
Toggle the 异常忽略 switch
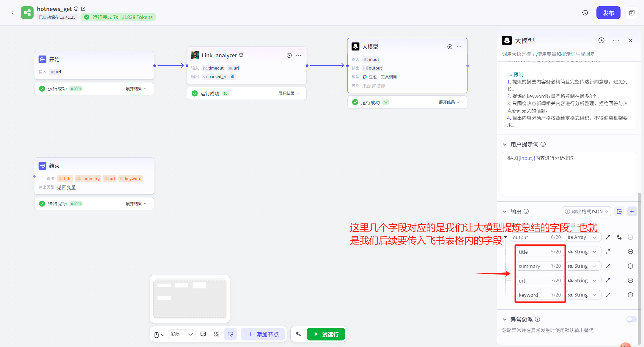(x=631, y=319)
